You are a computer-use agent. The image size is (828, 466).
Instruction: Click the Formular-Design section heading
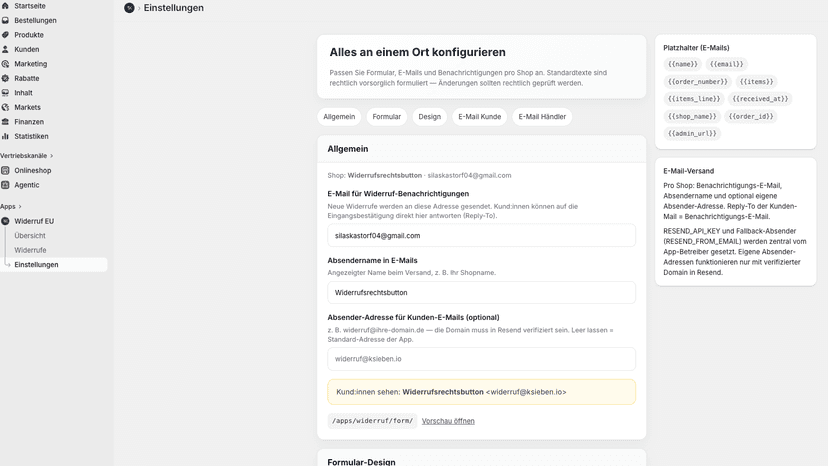point(361,462)
